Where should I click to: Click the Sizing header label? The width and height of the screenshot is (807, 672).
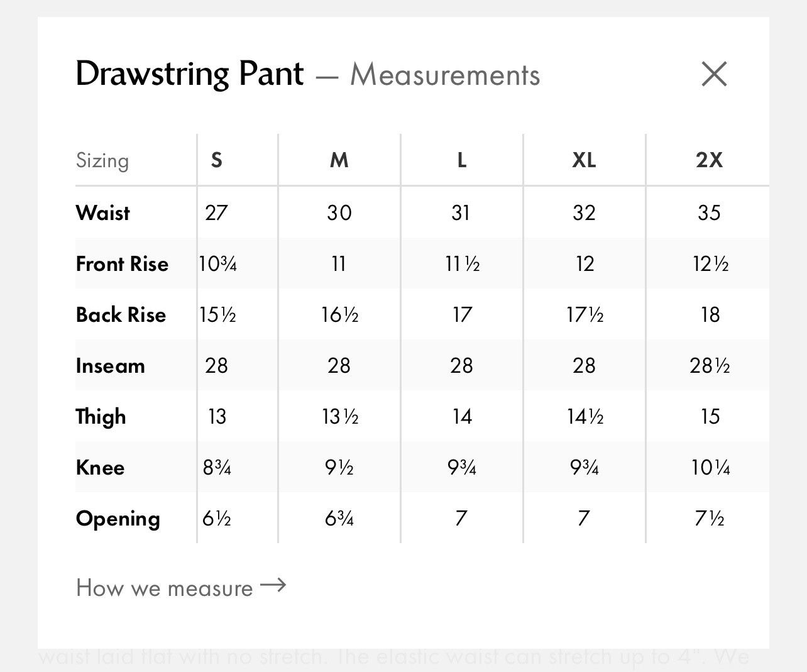point(102,161)
